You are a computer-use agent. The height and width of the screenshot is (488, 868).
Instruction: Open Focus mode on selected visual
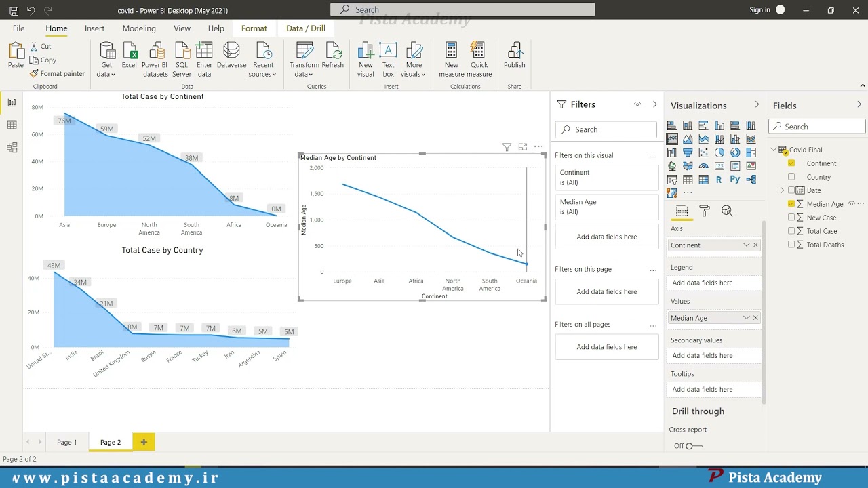(x=522, y=146)
